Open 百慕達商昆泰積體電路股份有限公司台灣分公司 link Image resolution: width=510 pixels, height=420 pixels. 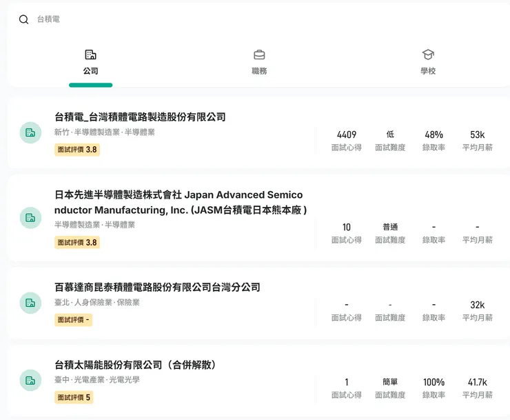click(x=157, y=287)
